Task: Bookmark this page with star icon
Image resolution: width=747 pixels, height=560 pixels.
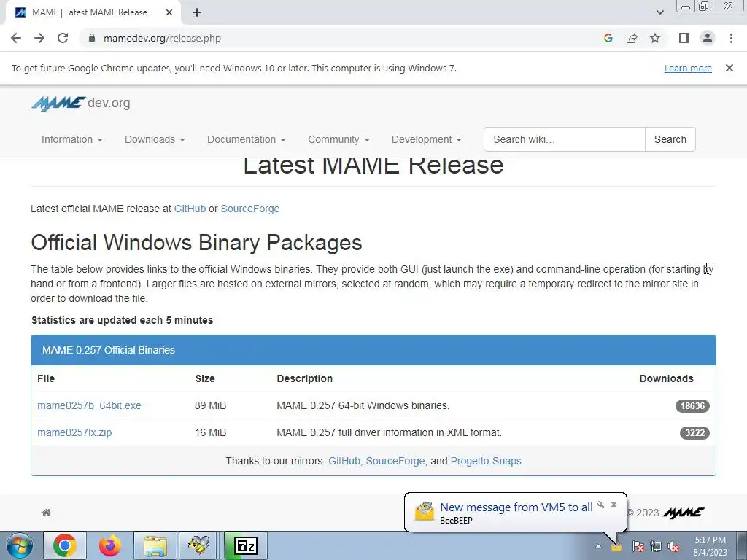Action: [655, 38]
